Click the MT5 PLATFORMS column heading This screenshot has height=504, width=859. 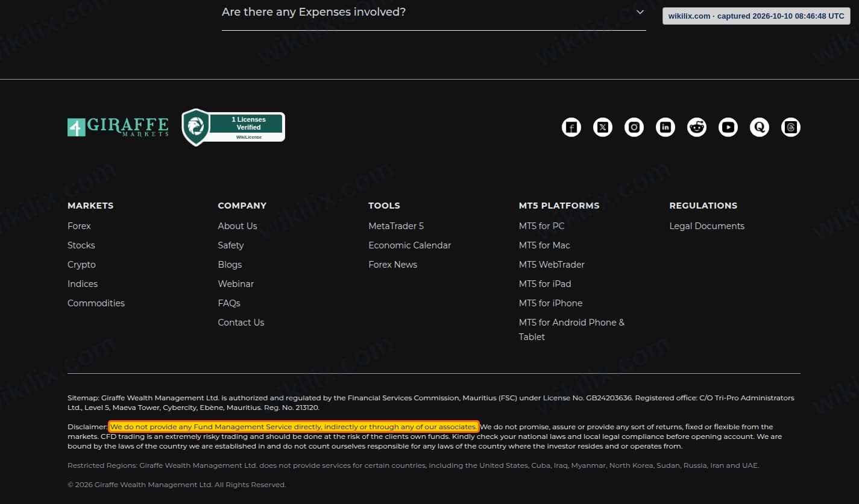pos(559,206)
